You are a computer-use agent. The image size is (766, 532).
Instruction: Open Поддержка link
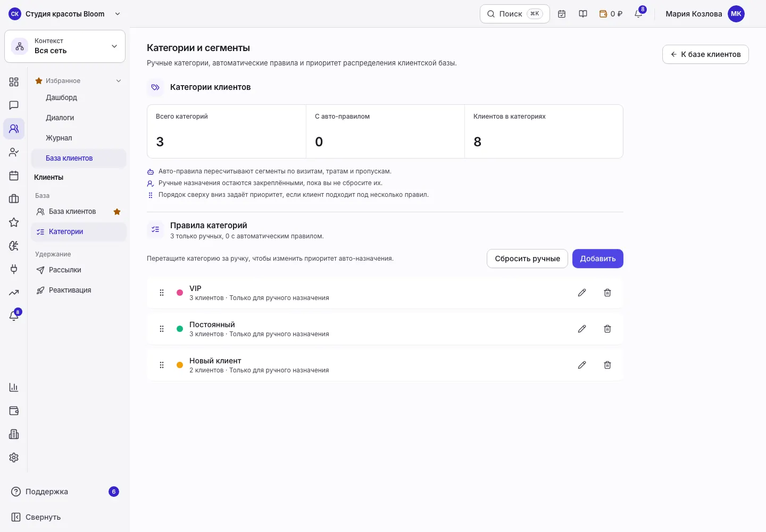tap(65, 492)
